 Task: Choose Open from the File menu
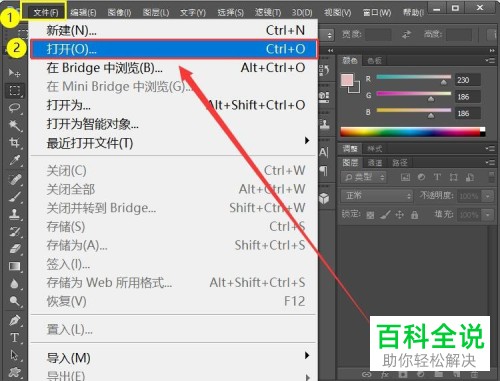(x=173, y=49)
